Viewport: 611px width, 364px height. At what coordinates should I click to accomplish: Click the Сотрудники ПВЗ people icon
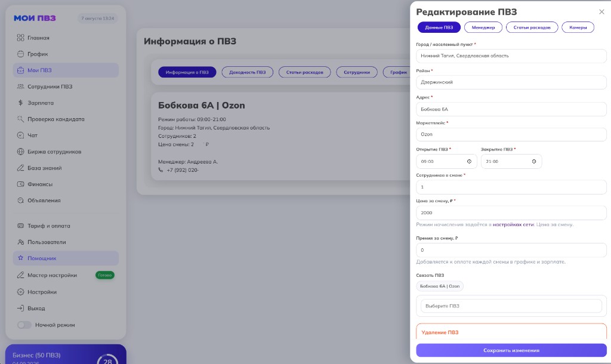pyautogui.click(x=21, y=87)
